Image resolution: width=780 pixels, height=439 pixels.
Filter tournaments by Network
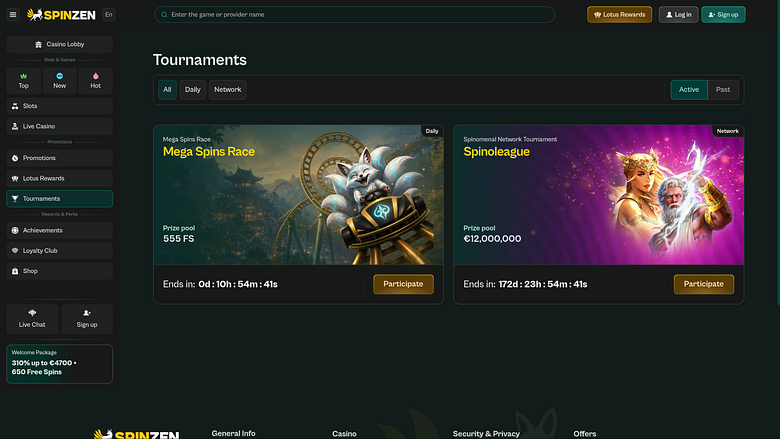(x=228, y=89)
